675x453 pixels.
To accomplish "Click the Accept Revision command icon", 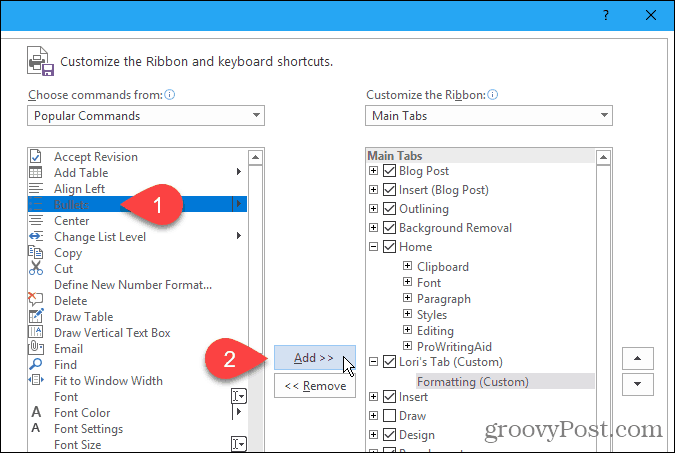I will (x=36, y=156).
